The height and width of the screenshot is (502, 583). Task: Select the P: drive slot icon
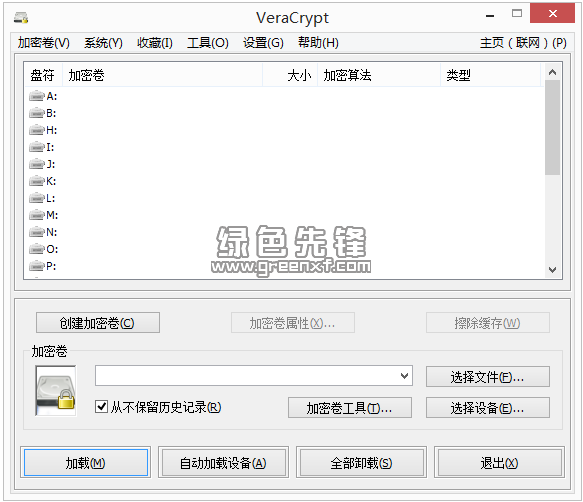tap(37, 266)
